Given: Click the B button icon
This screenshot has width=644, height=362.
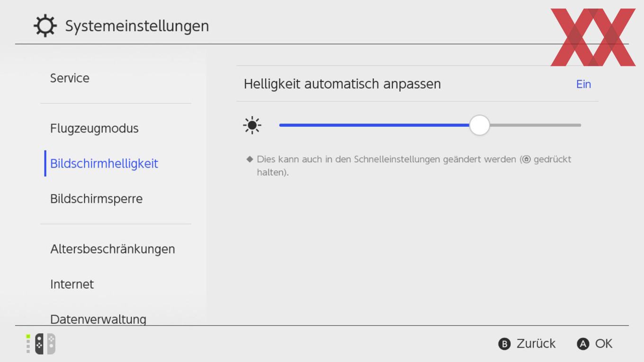Looking at the screenshot, I should (505, 344).
